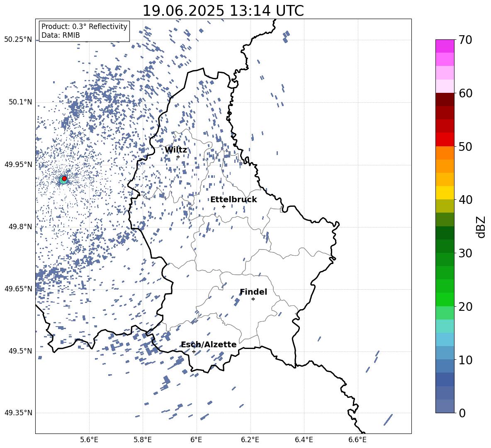Image resolution: width=491 pixels, height=448 pixels.
Task: Click the 49.95°N latitude label
Action: click(18, 165)
